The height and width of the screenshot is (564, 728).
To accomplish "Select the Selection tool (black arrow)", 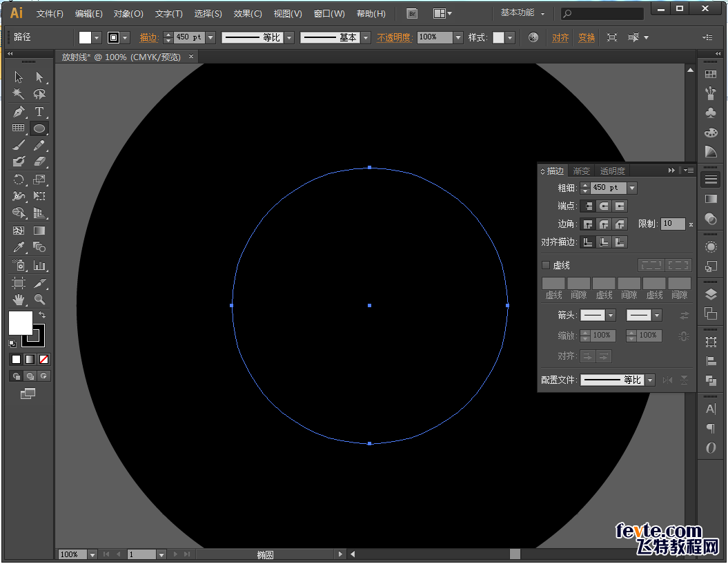I will click(19, 77).
